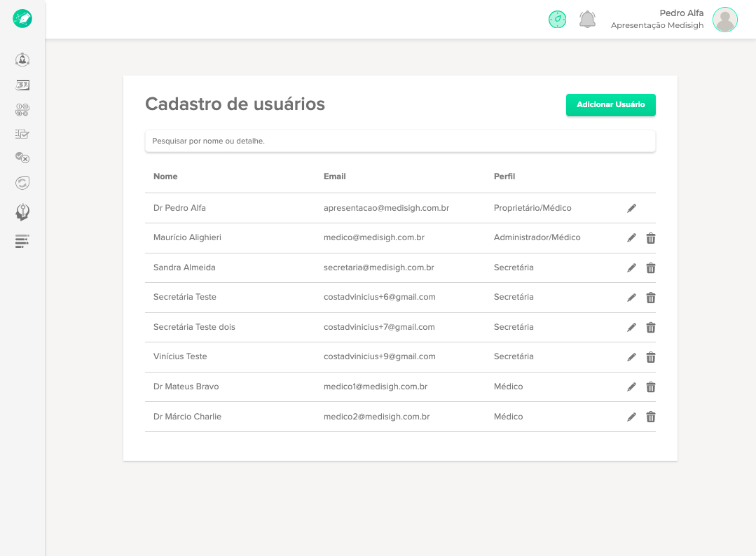Select the costadvinicius+6@gmail.com email cell
The height and width of the screenshot is (556, 756).
pyautogui.click(x=380, y=297)
